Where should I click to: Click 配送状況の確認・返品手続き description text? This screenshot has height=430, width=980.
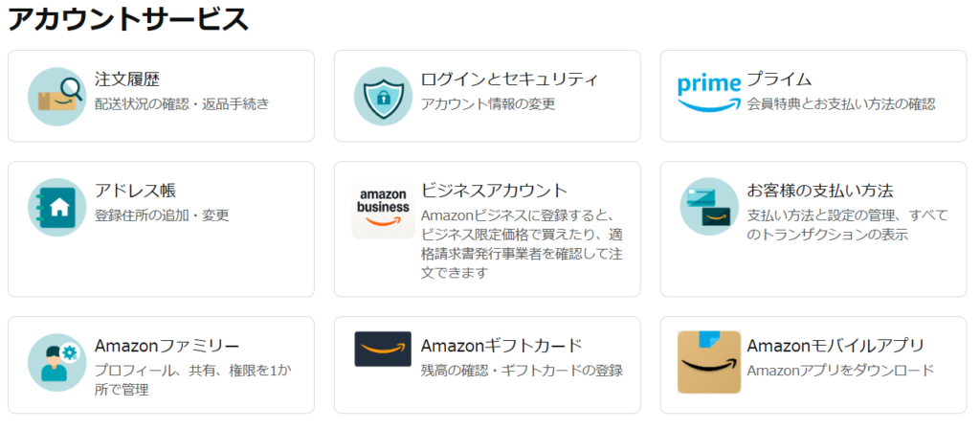click(182, 103)
